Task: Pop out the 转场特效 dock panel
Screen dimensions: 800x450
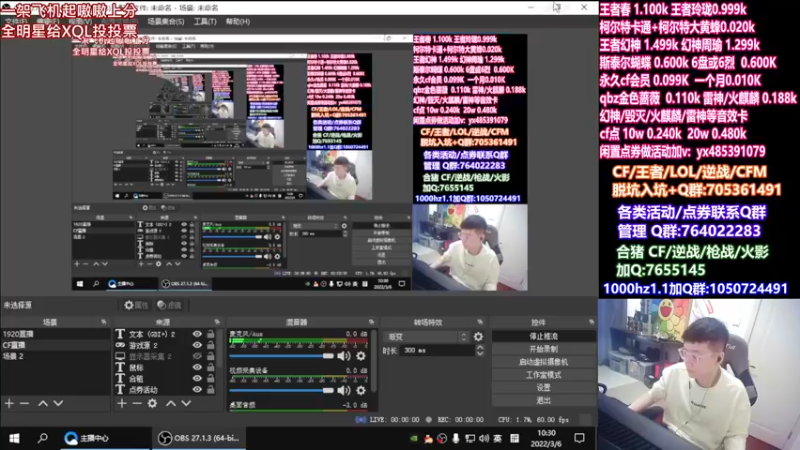Action: point(480,322)
